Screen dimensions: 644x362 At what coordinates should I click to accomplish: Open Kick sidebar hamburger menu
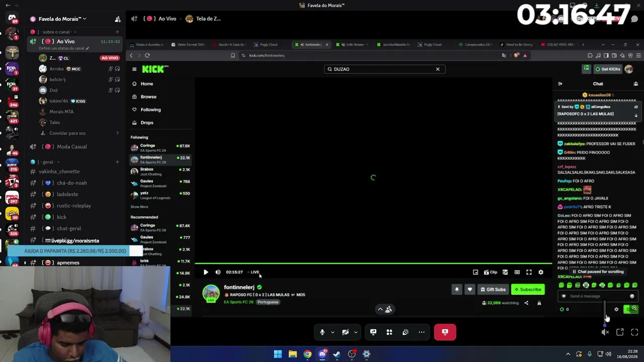(134, 69)
